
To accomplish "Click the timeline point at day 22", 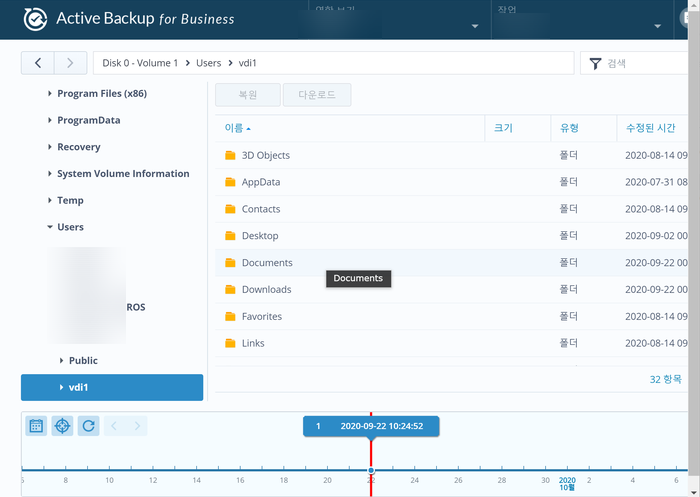I will (371, 471).
